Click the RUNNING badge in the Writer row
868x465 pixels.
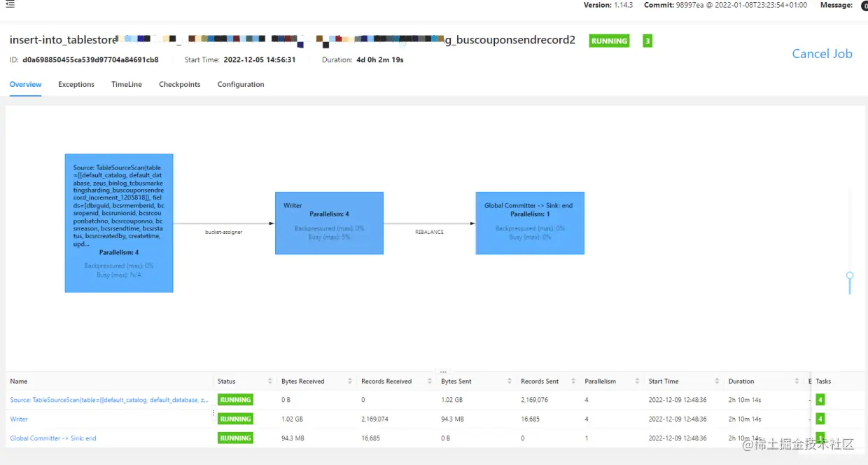[x=235, y=419]
